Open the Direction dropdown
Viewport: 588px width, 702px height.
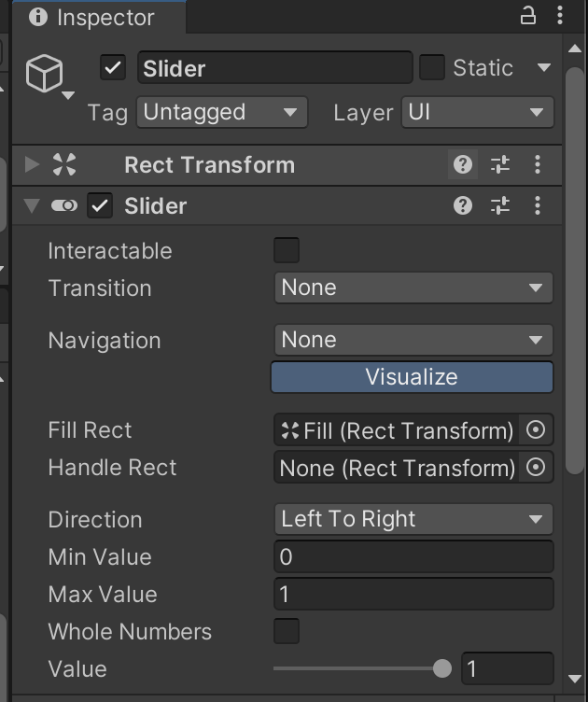pyautogui.click(x=413, y=519)
